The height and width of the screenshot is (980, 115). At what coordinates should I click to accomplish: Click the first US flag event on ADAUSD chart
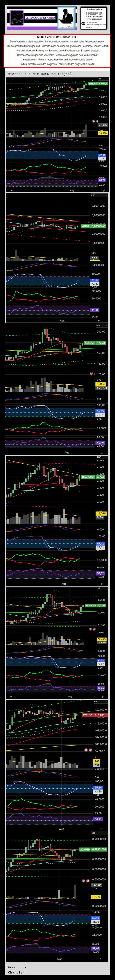(84, 881)
